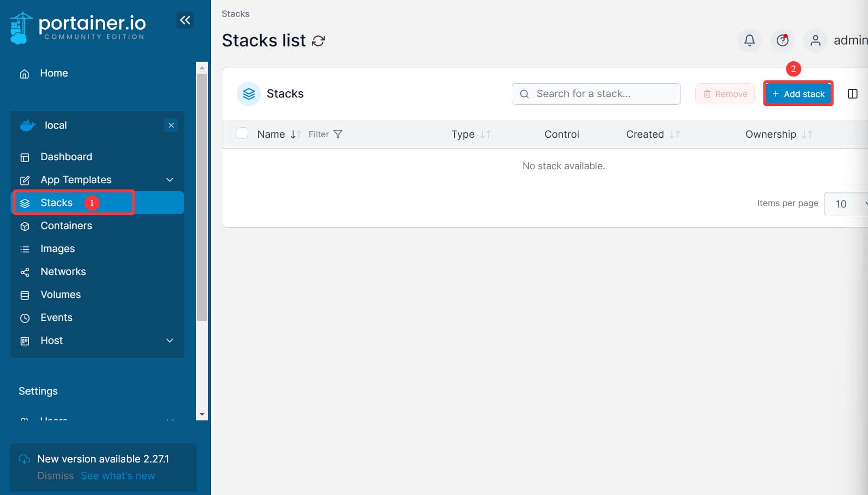Open the help question-mark icon
Screen dimensions: 868x495
pos(782,41)
